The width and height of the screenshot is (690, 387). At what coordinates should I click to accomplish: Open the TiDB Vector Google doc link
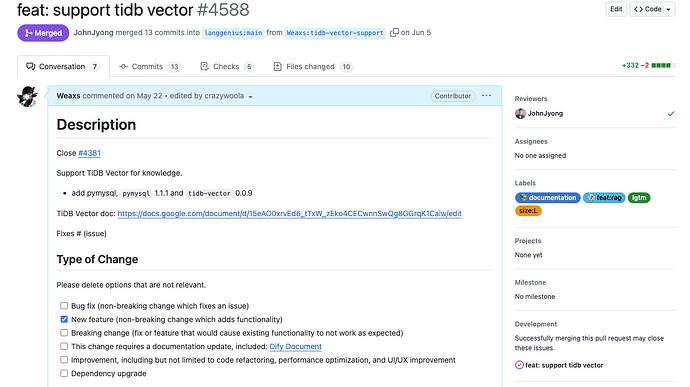coord(290,214)
